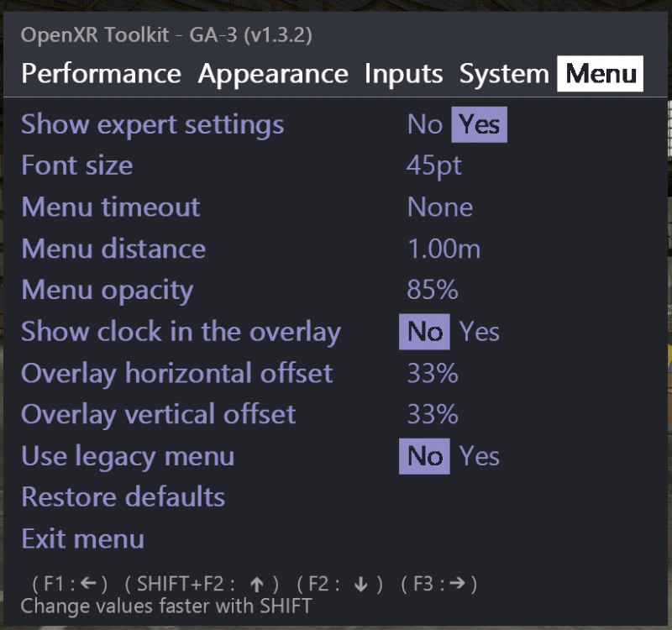The width and height of the screenshot is (672, 630).
Task: Select the Font size setting
Action: [x=76, y=165]
